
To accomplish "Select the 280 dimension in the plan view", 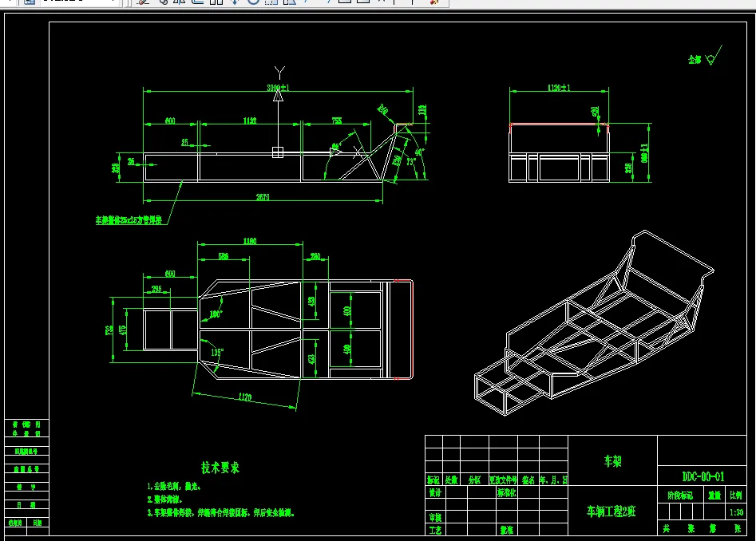I will (315, 256).
